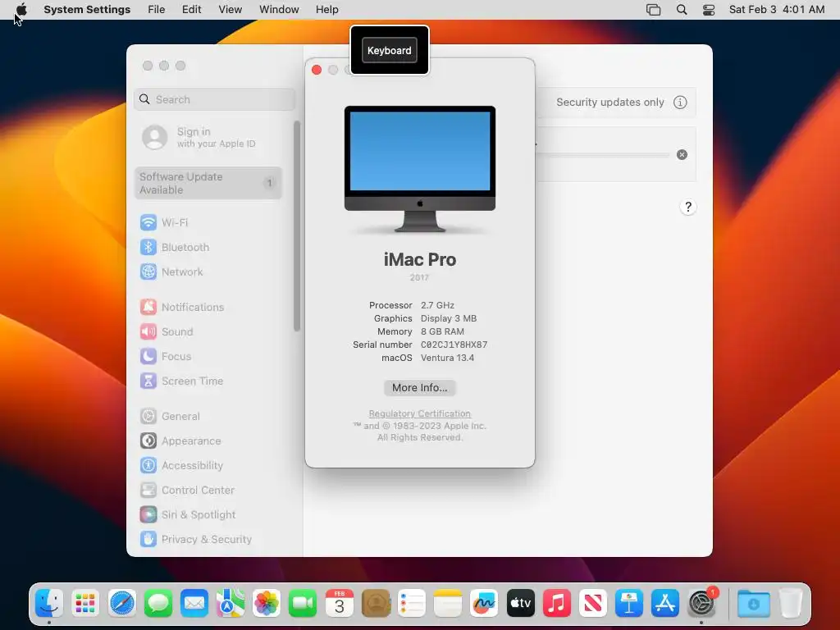
Task: Open Control Center in menu bar
Action: click(x=709, y=9)
